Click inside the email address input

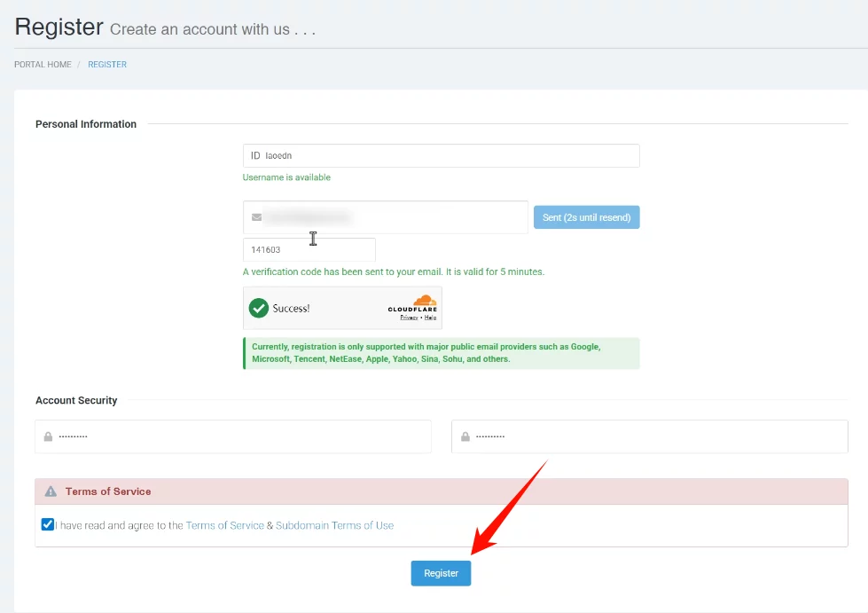390,217
